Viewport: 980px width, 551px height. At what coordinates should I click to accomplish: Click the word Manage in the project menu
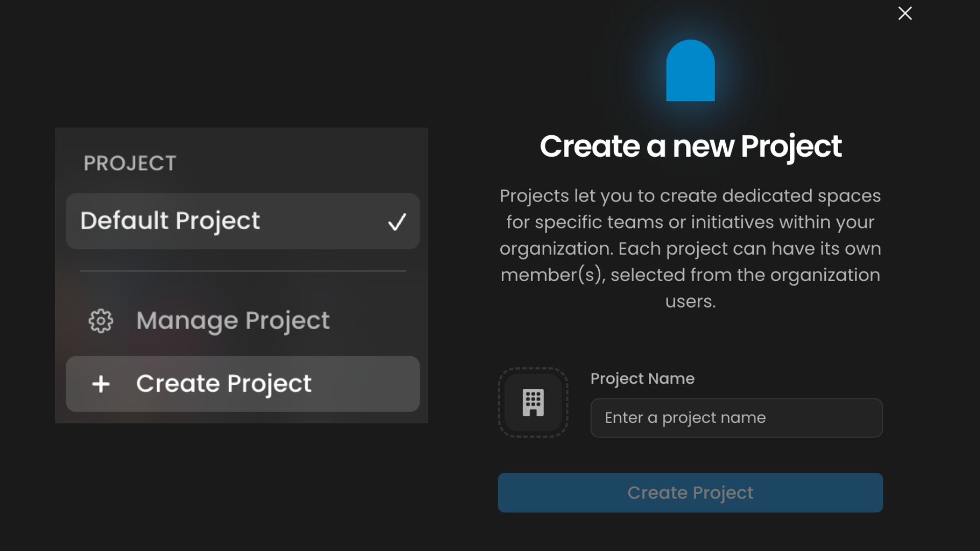pyautogui.click(x=187, y=321)
